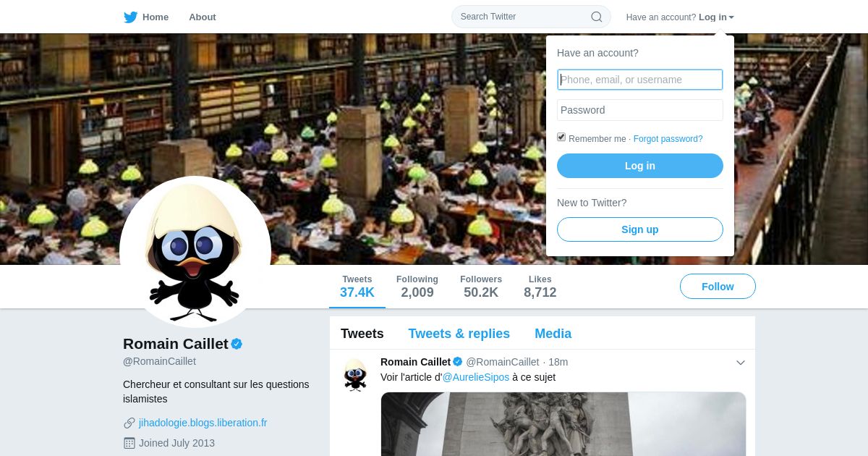Toggle the Remember me checkbox
This screenshot has width=868, height=456.
tap(561, 138)
